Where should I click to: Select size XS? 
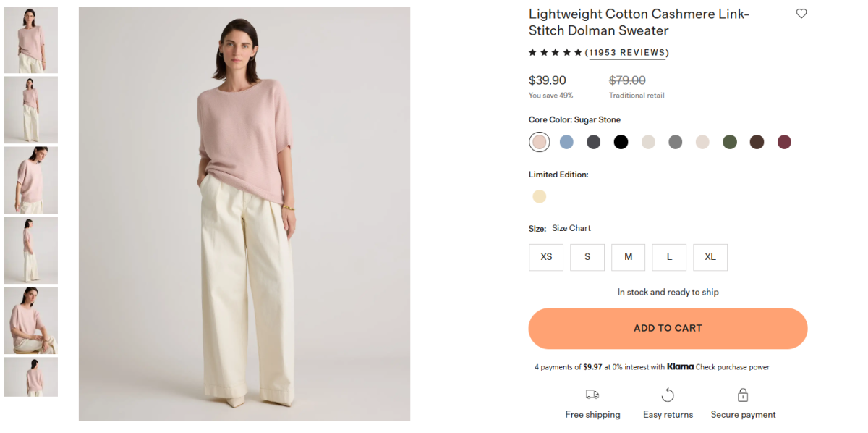(546, 257)
